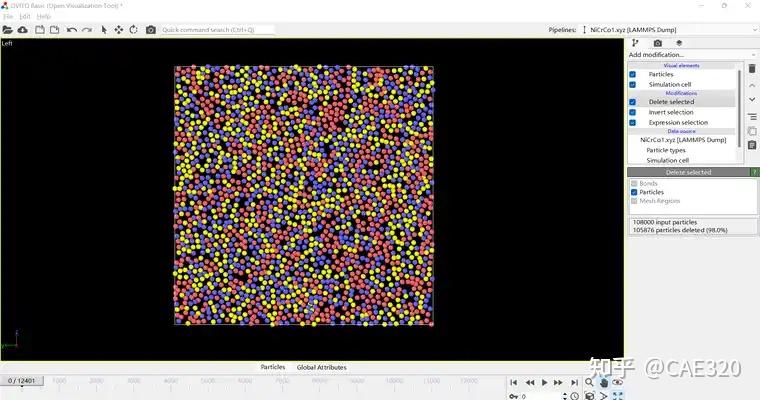
Task: Toggle Bonds checkbox in Delete selected panel
Action: 634,183
